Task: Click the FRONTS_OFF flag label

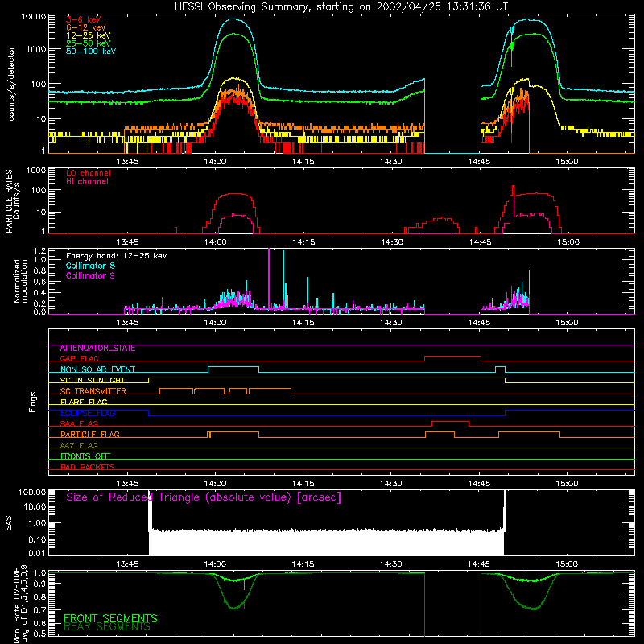Action: pos(85,456)
